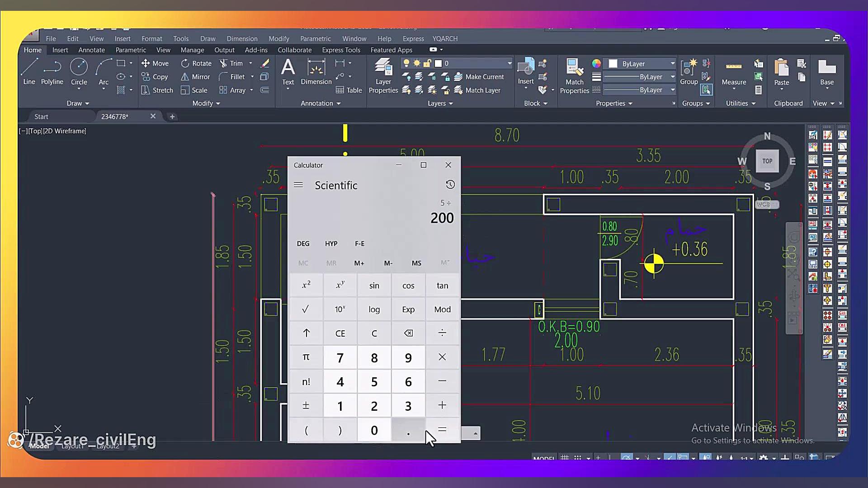The image size is (868, 488).
Task: Expand the layer name dropdown
Action: tap(509, 63)
